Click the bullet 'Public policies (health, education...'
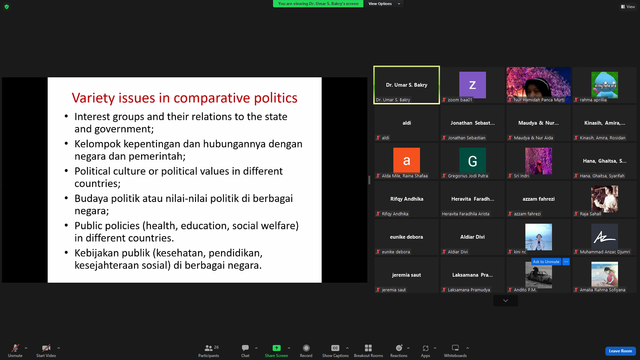The width and height of the screenshot is (640, 360). pos(187,232)
